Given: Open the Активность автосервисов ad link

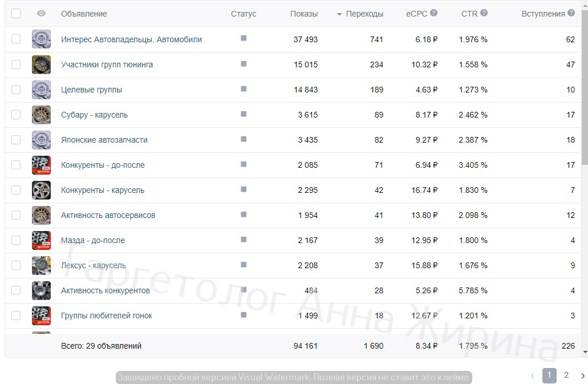Looking at the screenshot, I should [x=108, y=215].
